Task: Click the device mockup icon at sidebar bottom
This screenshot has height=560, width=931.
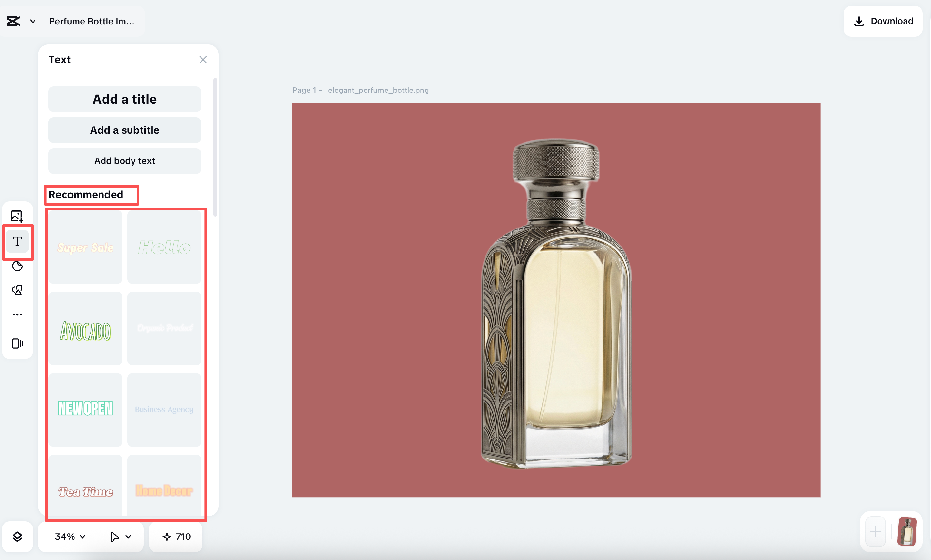Action: tap(17, 343)
